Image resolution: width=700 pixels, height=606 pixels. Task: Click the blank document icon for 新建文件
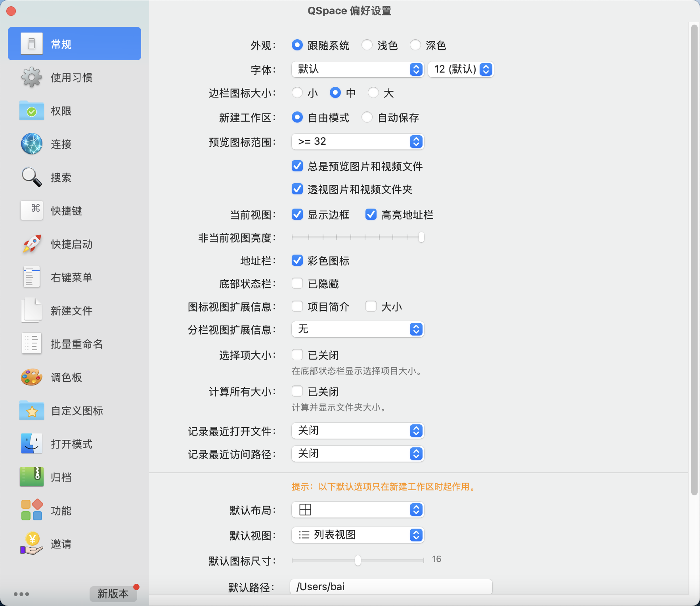tap(32, 310)
